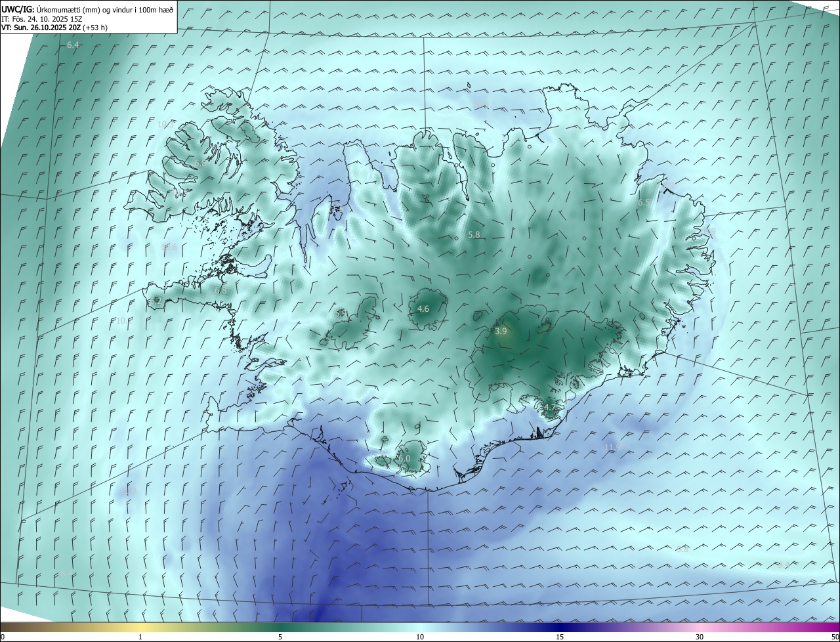The height and width of the screenshot is (642, 840).
Task: Click the 10.2 value label on the map
Action: (124, 321)
